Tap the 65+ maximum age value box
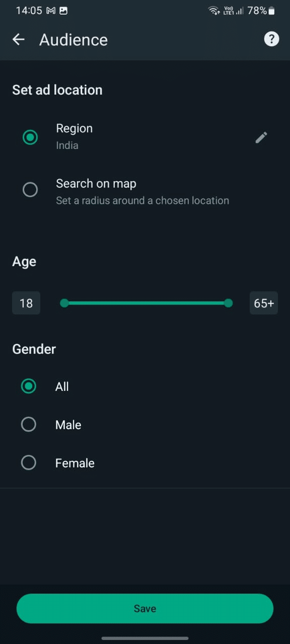The image size is (290, 644). (263, 303)
